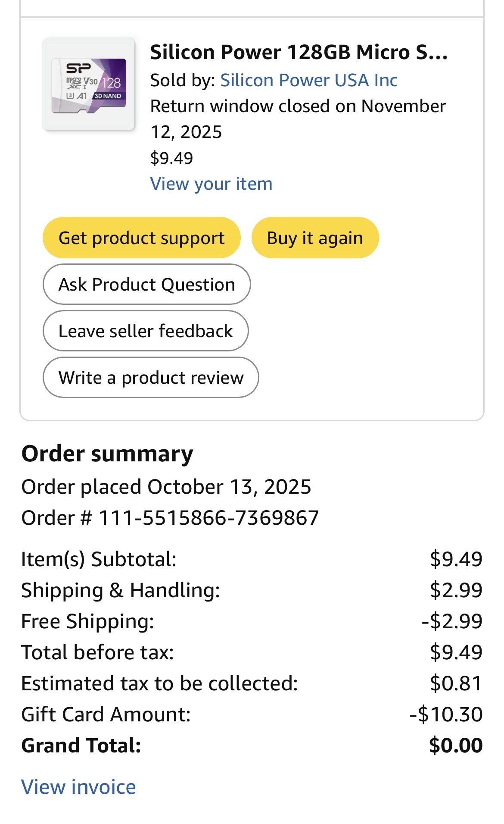The image size is (504, 824).
Task: Click the $9.49 item price under the product
Action: 171,158
